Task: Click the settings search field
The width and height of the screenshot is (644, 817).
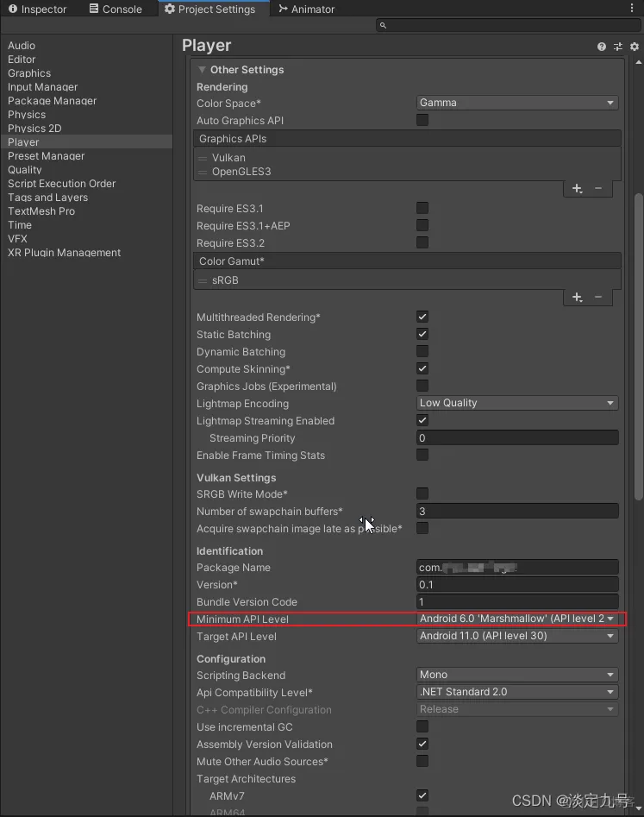Action: click(508, 25)
